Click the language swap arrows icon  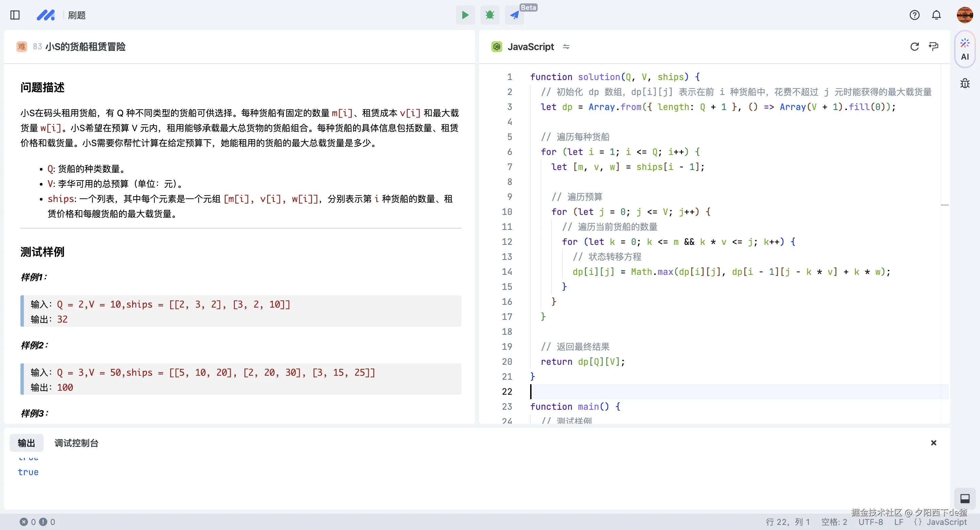point(566,47)
